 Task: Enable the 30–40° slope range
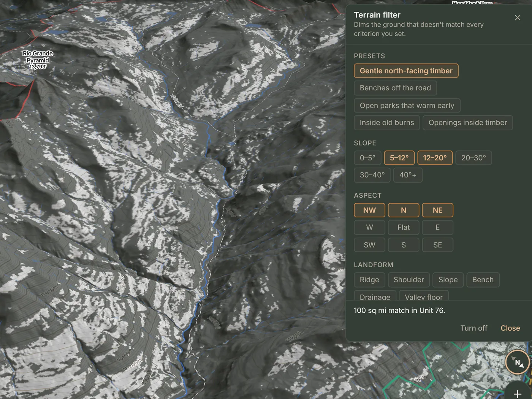click(x=372, y=175)
